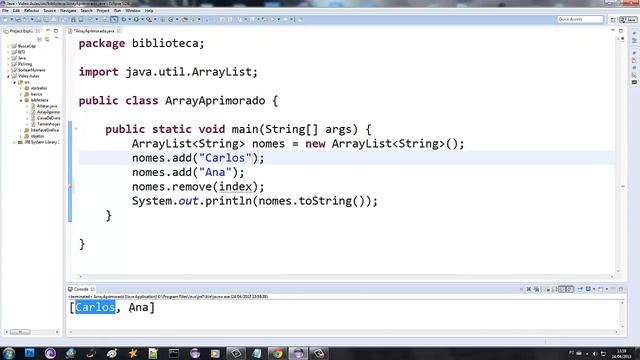Select the SortearNumero project
Viewport: 640px width, 360px height.
pyautogui.click(x=31, y=70)
